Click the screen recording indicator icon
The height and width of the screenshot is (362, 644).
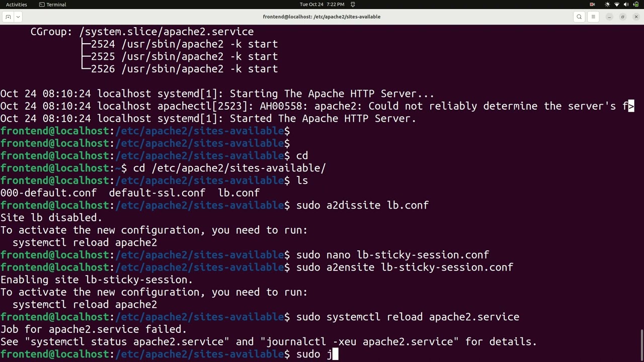coord(592,5)
